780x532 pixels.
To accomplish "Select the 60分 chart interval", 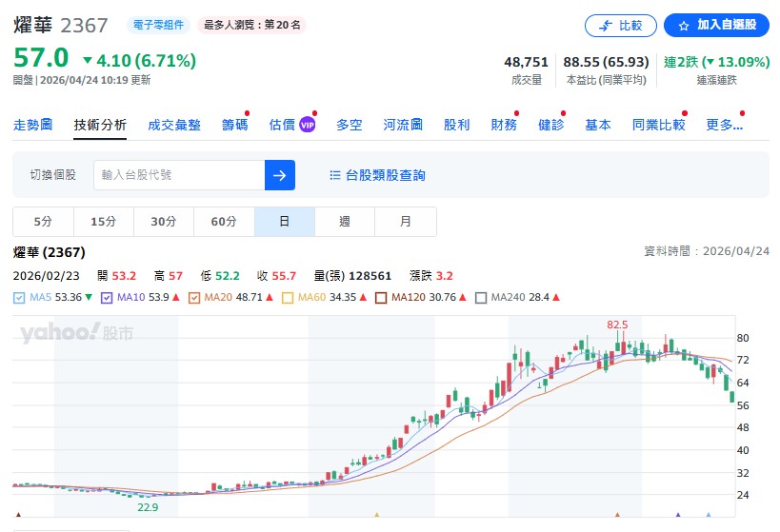I will pyautogui.click(x=224, y=222).
